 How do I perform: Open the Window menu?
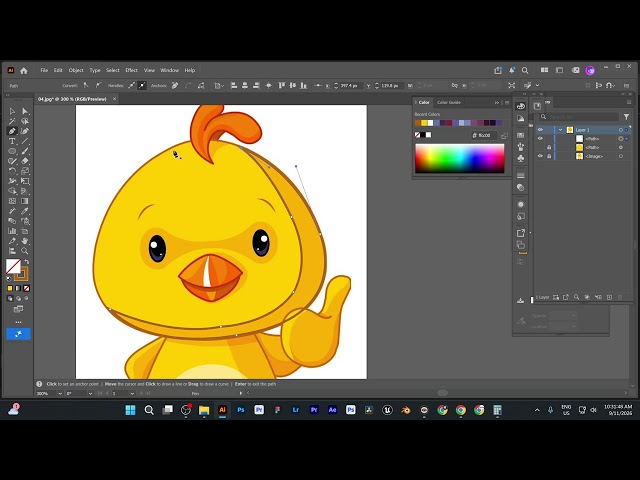[169, 70]
